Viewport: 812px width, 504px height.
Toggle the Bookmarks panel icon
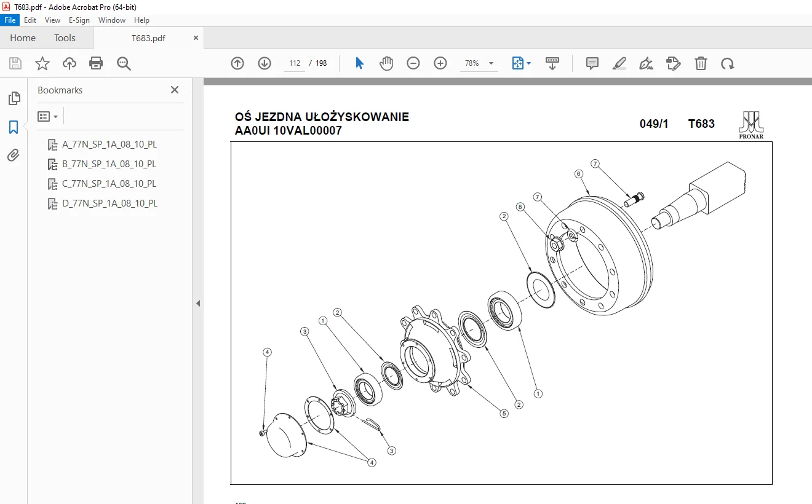tap(14, 127)
